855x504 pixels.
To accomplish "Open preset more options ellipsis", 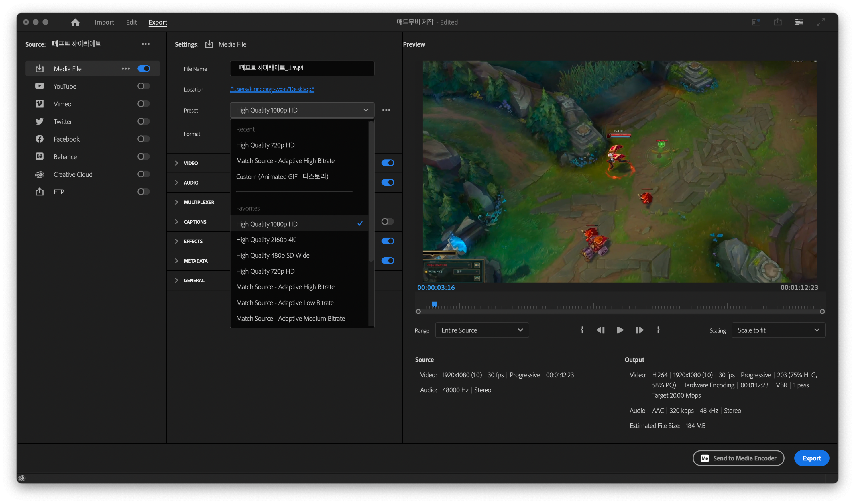I will [x=386, y=110].
